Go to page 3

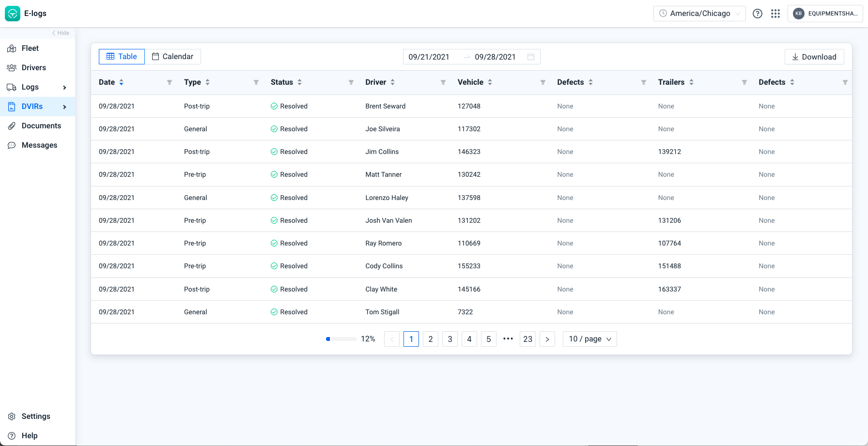tap(450, 339)
